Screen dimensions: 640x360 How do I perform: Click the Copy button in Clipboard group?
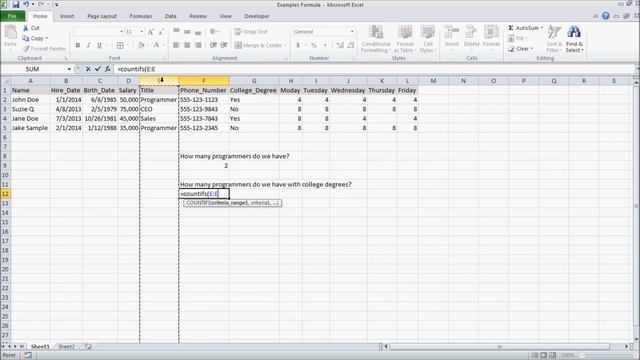coord(36,38)
